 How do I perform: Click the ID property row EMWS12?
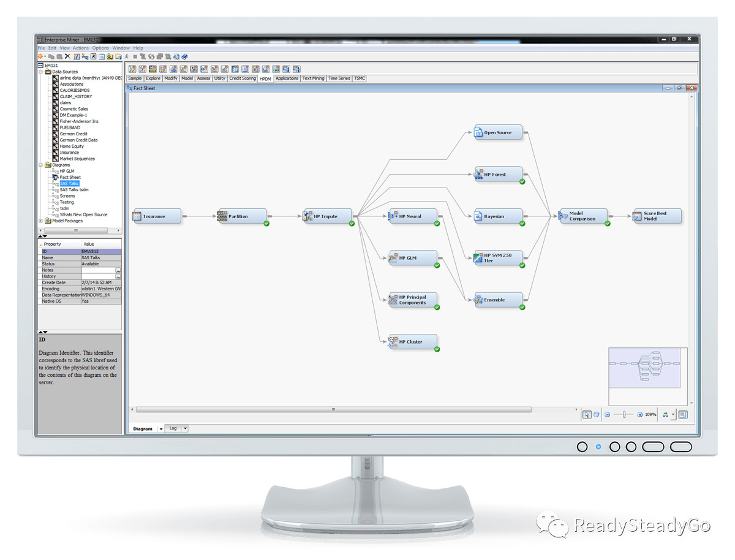pyautogui.click(x=80, y=252)
